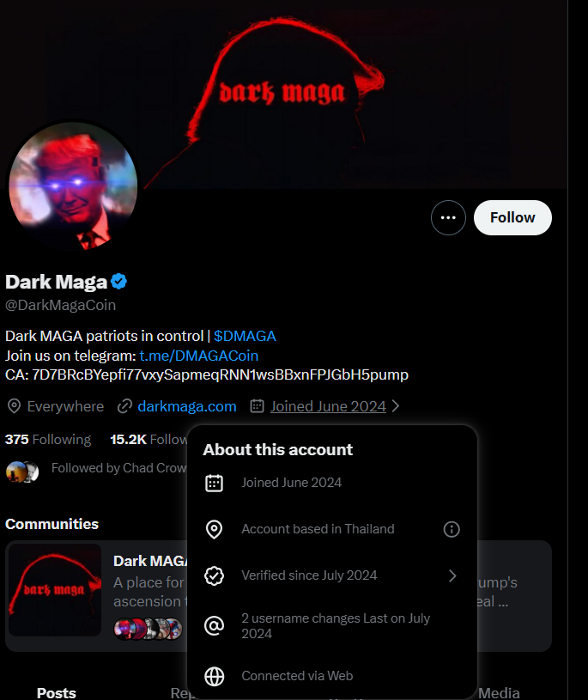
Task: Click the globe Connected via Web icon
Action: point(215,676)
